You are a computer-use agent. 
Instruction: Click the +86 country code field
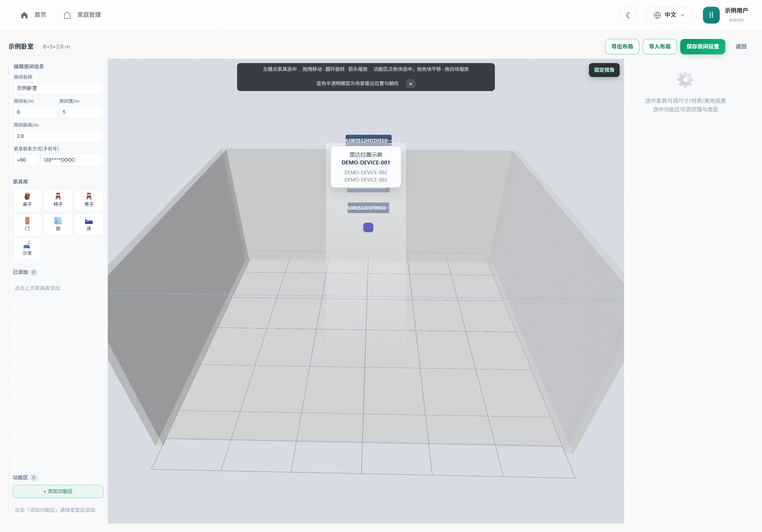[26, 160]
